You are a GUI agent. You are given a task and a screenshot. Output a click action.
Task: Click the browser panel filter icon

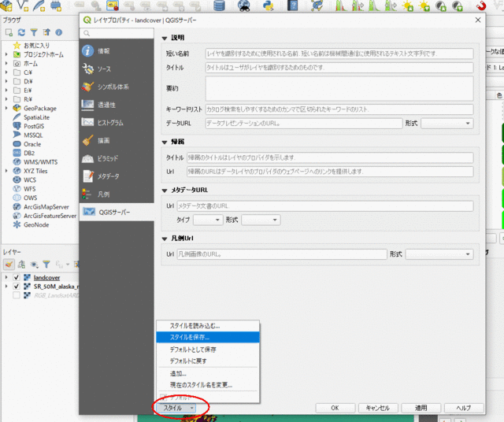[x=34, y=32]
